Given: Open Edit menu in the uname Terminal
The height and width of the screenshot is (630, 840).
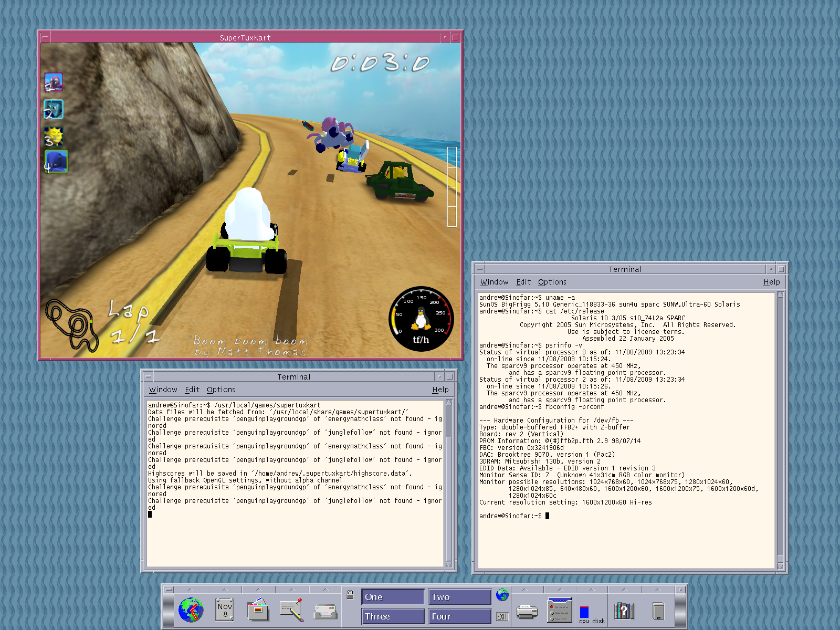Looking at the screenshot, I should (523, 282).
